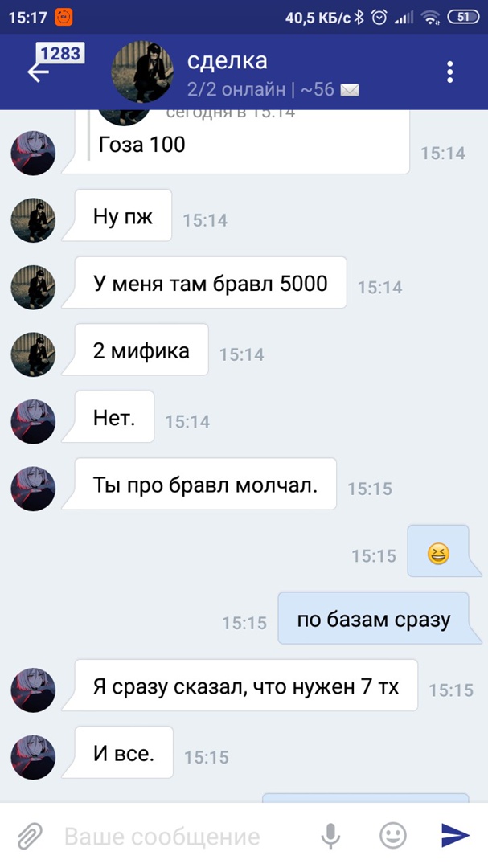The width and height of the screenshot is (488, 868).
Task: Tap the сделка chat title
Action: 227,60
